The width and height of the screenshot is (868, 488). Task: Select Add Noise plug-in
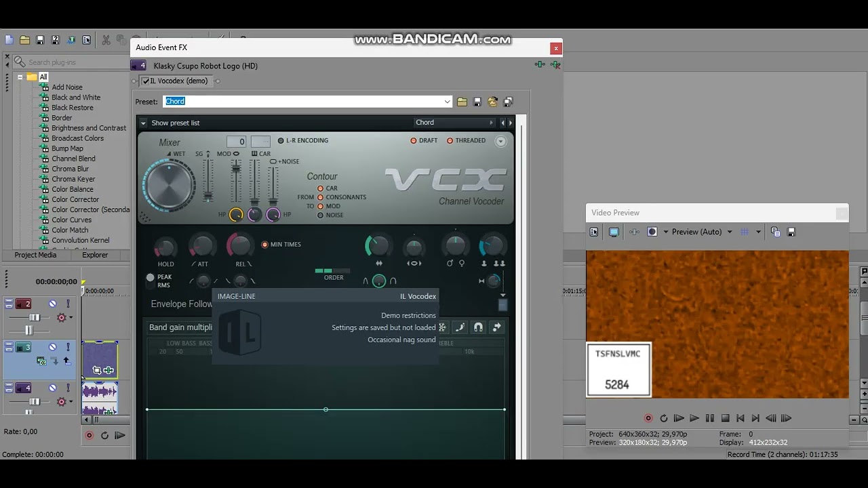pyautogui.click(x=67, y=87)
